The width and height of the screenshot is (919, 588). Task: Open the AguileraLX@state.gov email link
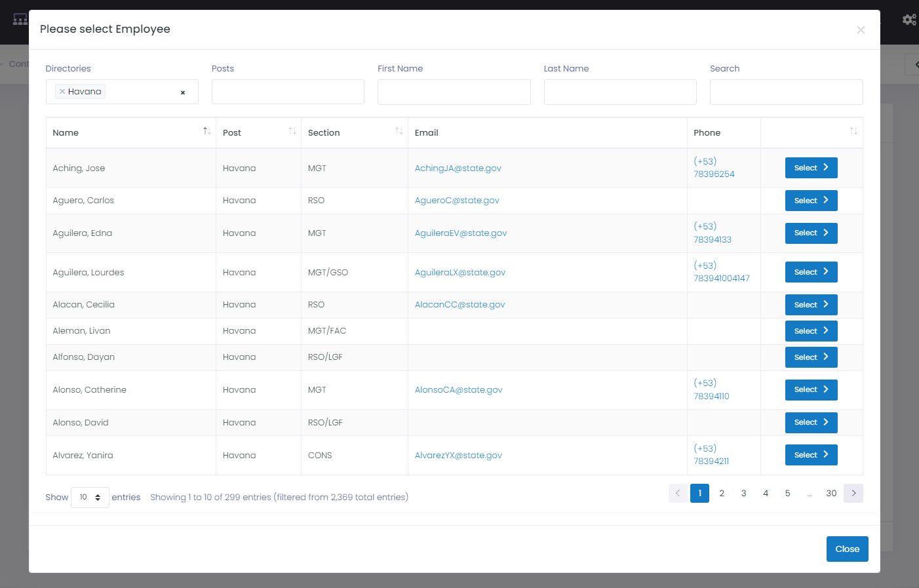460,273
